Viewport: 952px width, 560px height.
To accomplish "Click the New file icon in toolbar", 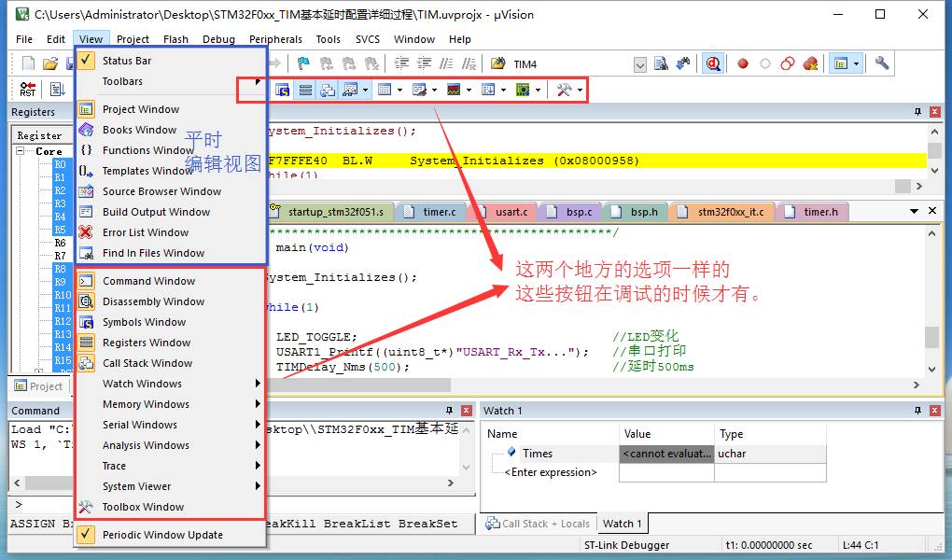I will point(29,63).
